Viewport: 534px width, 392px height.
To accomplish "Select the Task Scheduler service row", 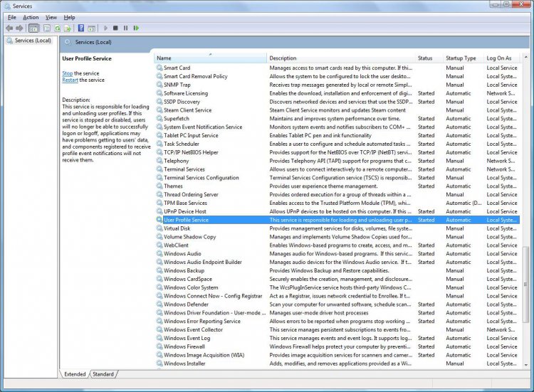I will tap(337, 144).
